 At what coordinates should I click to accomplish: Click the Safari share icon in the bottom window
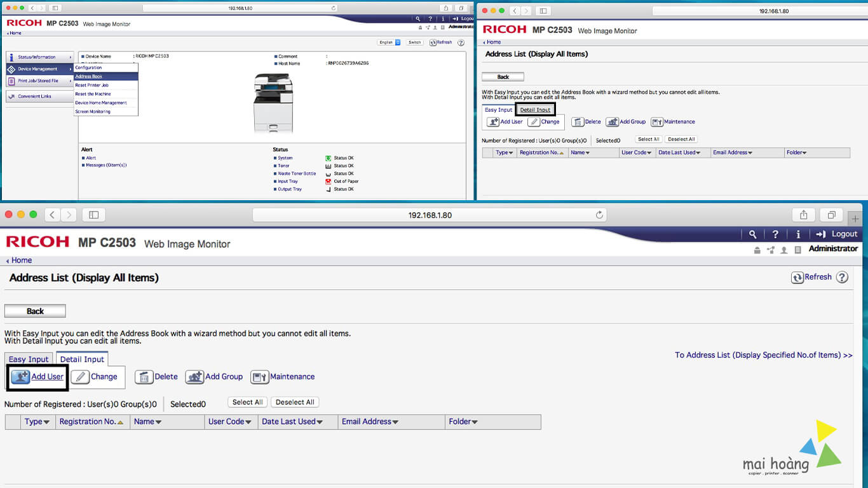[x=803, y=215]
